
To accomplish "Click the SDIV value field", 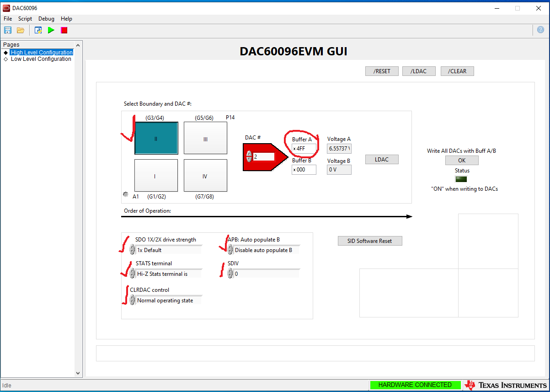I will [267, 274].
